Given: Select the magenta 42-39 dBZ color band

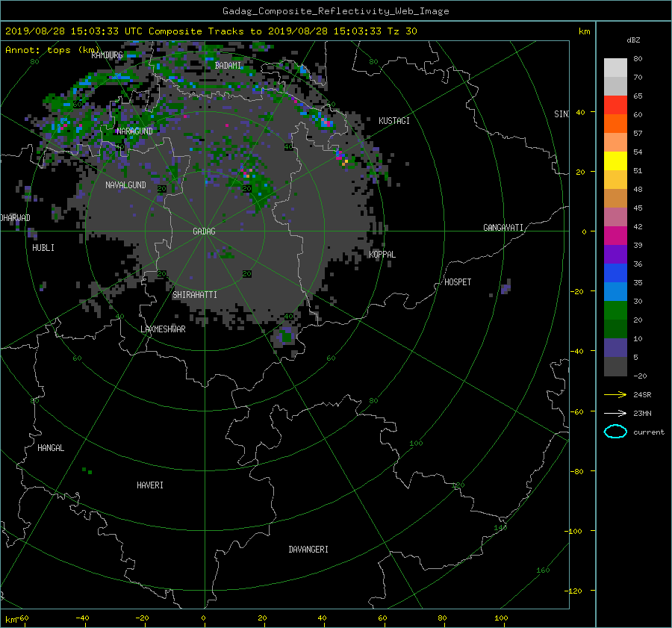Looking at the screenshot, I should click(x=615, y=236).
